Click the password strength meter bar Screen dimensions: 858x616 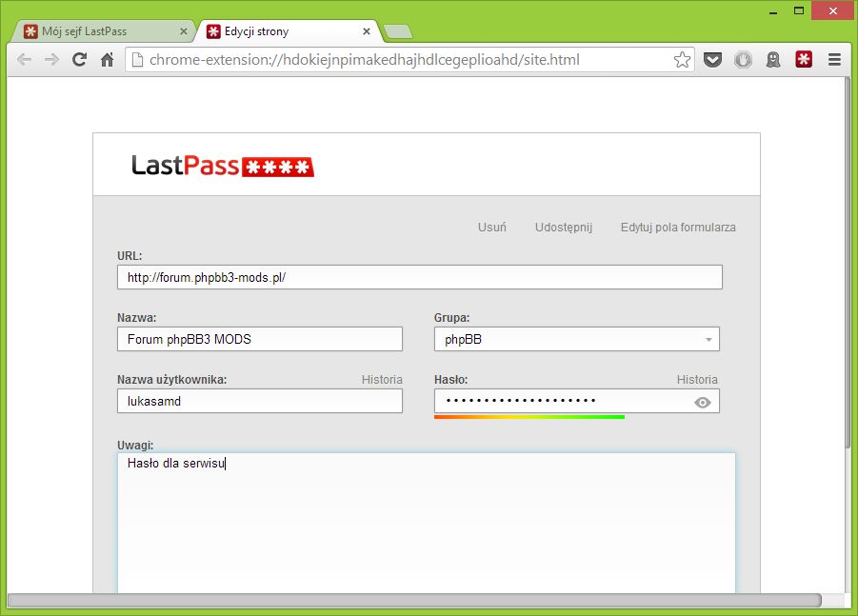[x=529, y=417]
